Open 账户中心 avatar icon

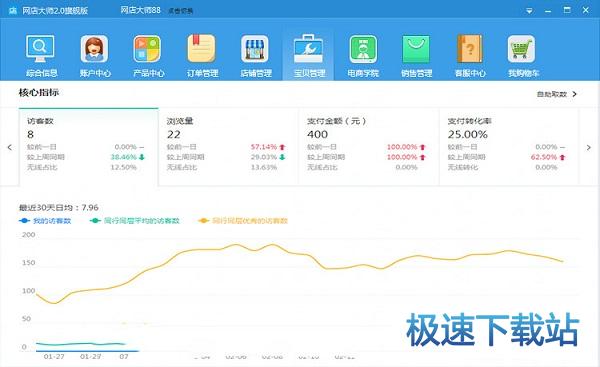(x=94, y=49)
